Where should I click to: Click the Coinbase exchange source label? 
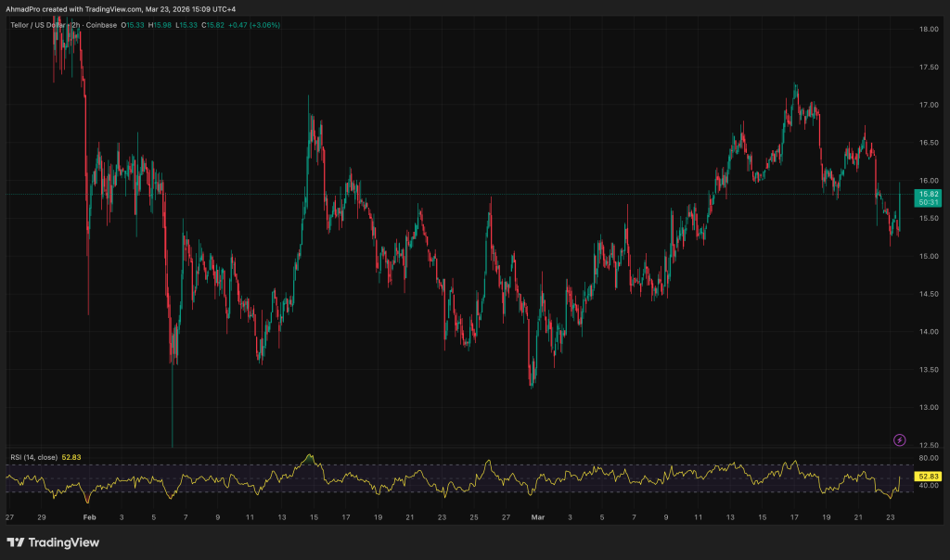pos(102,26)
